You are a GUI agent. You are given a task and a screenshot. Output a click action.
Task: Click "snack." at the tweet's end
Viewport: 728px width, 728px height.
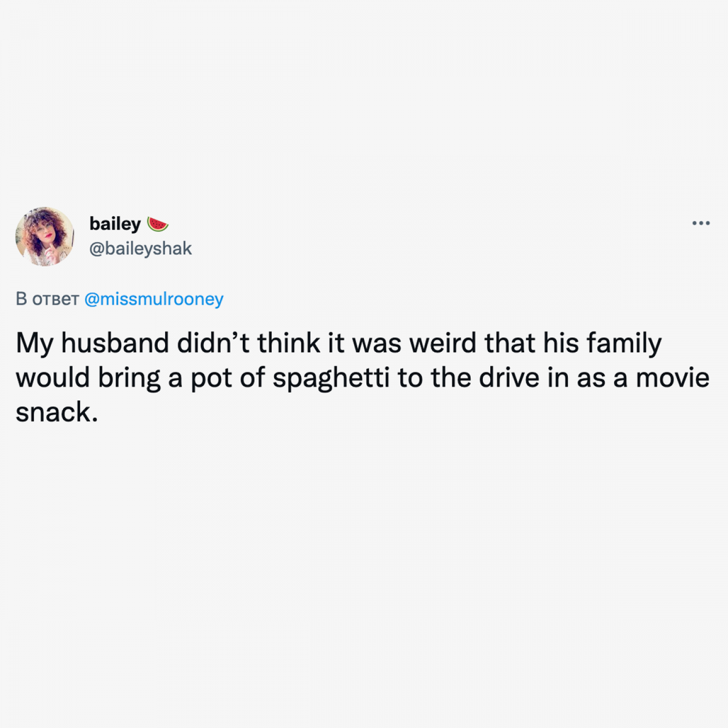(x=57, y=413)
